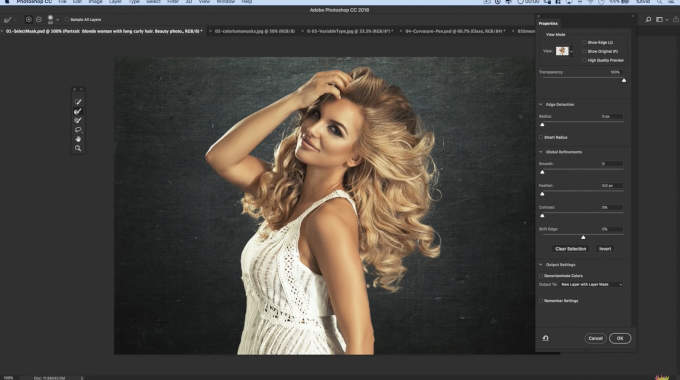Click the Invert button

point(605,249)
